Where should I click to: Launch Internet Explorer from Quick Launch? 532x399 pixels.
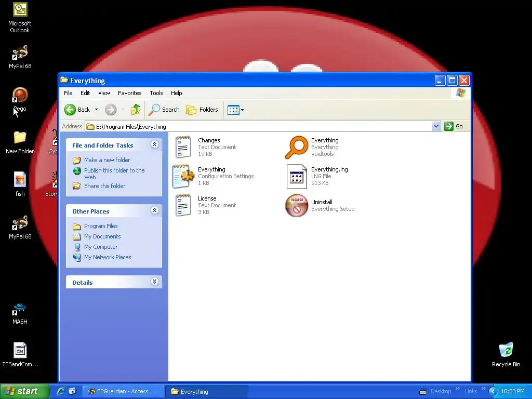coord(61,391)
